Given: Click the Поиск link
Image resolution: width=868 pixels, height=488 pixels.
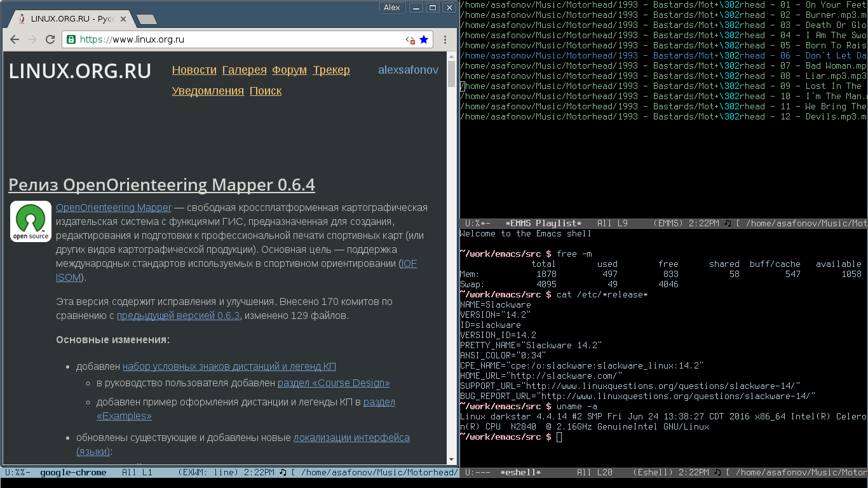Looking at the screenshot, I should 265,91.
